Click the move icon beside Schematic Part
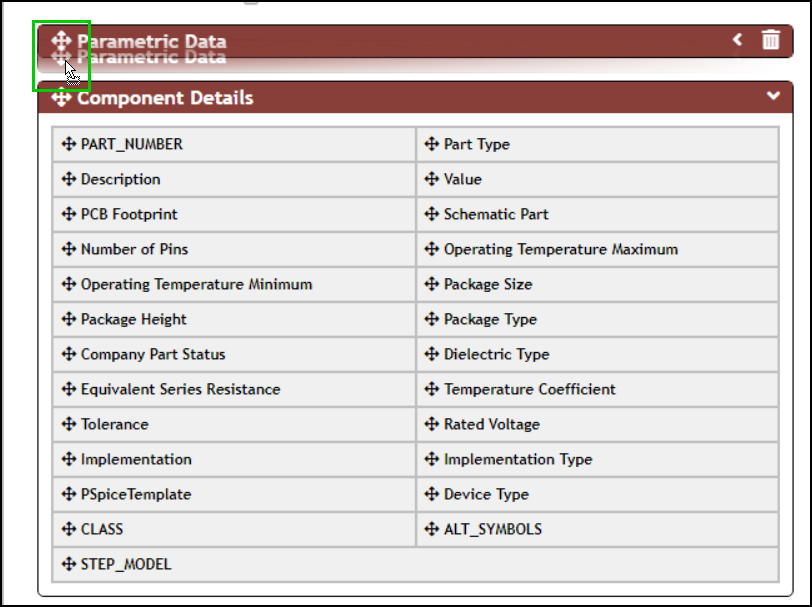Screen dimensions: 812x607 click(x=431, y=214)
